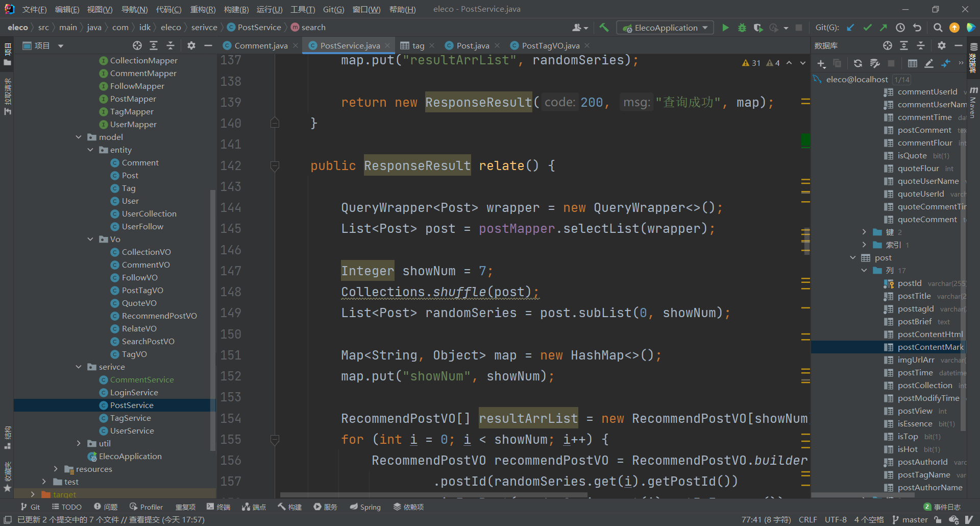Update project with Git blue arrow
980x526 pixels.
850,28
